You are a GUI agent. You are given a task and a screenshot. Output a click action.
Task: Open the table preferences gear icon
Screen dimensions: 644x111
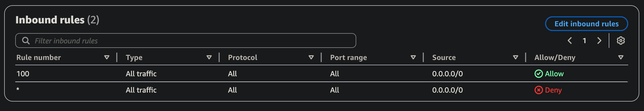click(621, 41)
